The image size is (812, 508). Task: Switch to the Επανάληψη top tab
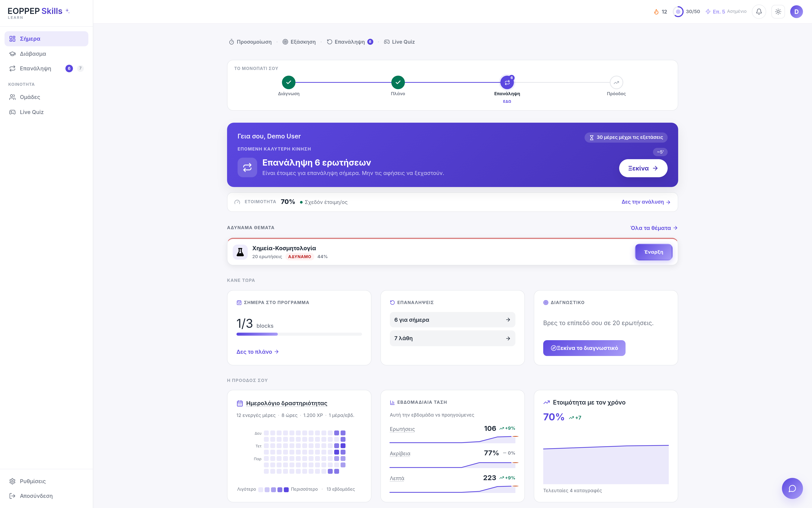(x=350, y=42)
